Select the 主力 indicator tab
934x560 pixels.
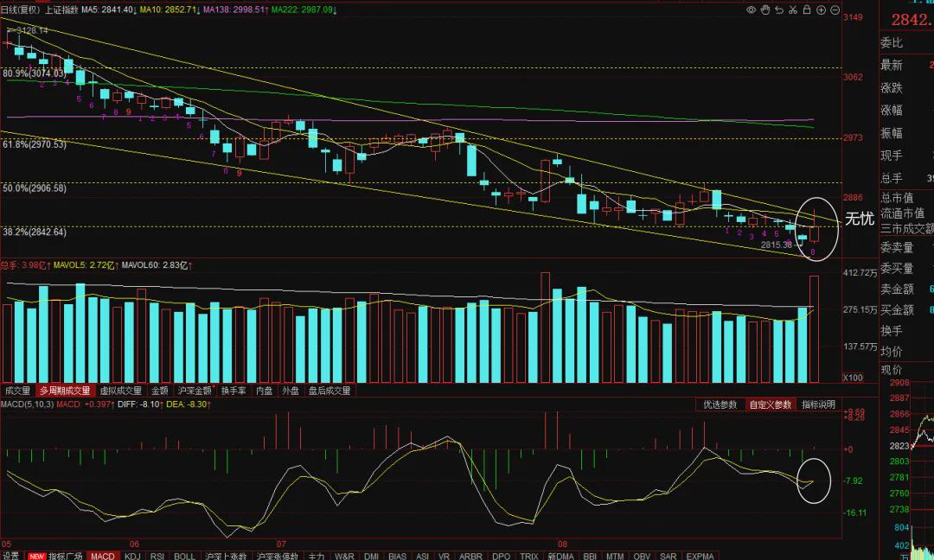(317, 556)
